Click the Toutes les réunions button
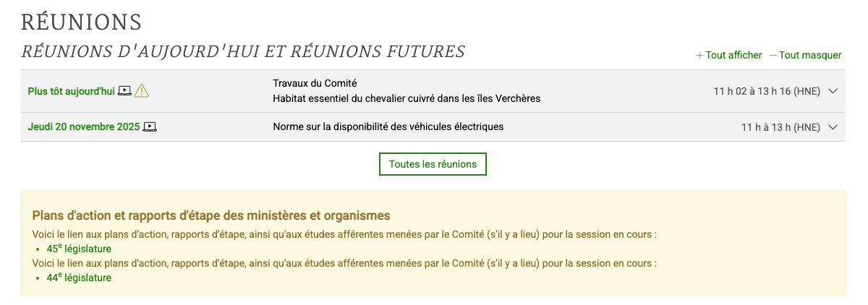This screenshot has width=868, height=305. click(433, 164)
